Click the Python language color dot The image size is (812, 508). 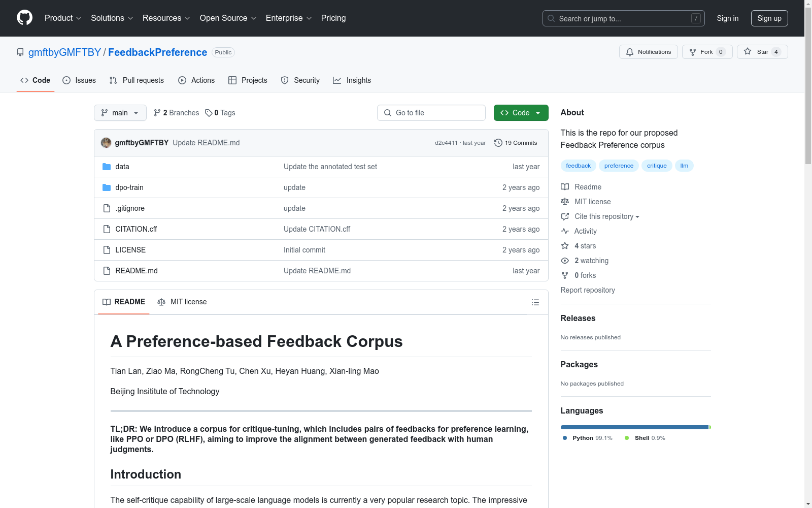[565, 438]
